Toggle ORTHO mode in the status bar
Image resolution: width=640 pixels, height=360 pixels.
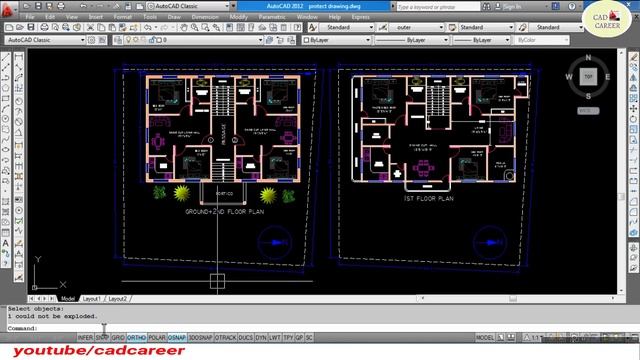pos(136,338)
